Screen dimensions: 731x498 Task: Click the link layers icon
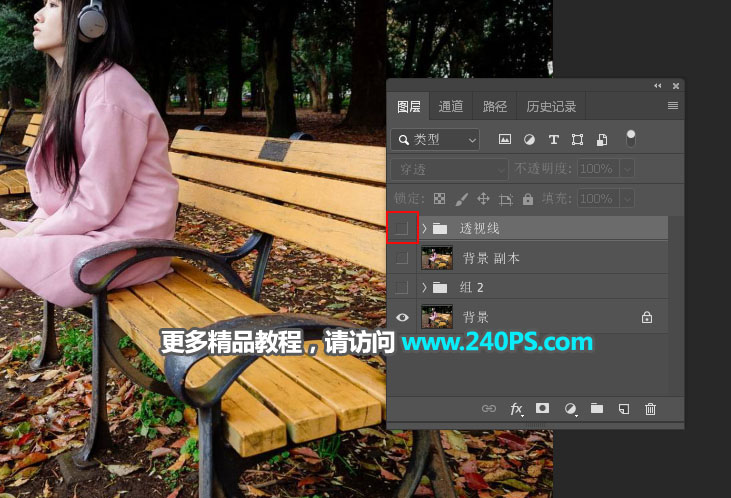(x=489, y=408)
